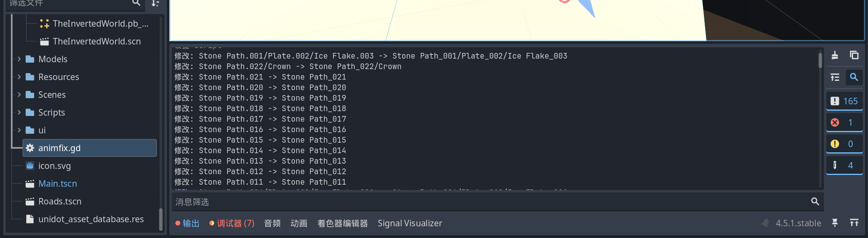Open the output search with the magnifier icon
The image size is (868, 238).
pos(854,77)
